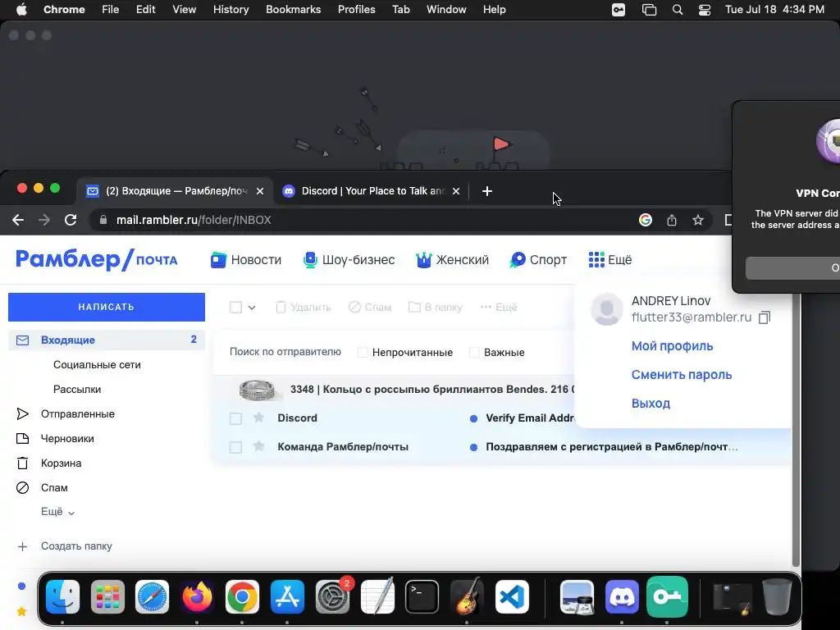The image size is (840, 630).
Task: Open Женский in top navigation
Action: 453,260
